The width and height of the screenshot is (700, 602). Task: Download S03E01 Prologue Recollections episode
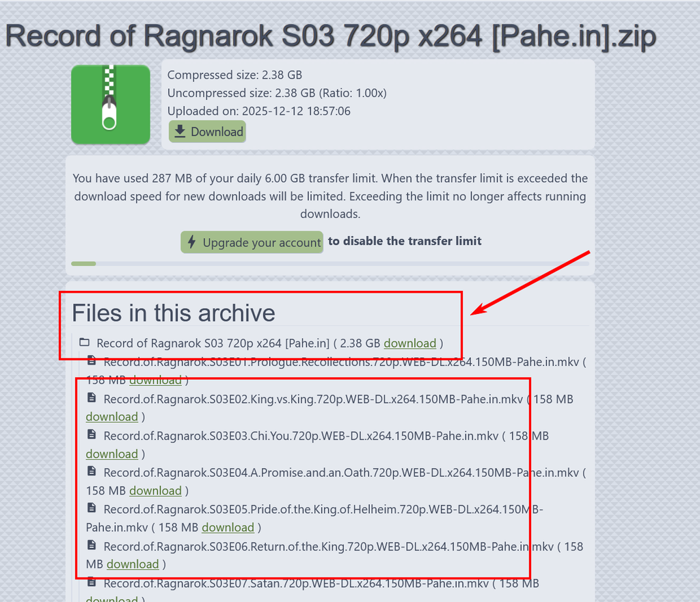pyautogui.click(x=155, y=380)
